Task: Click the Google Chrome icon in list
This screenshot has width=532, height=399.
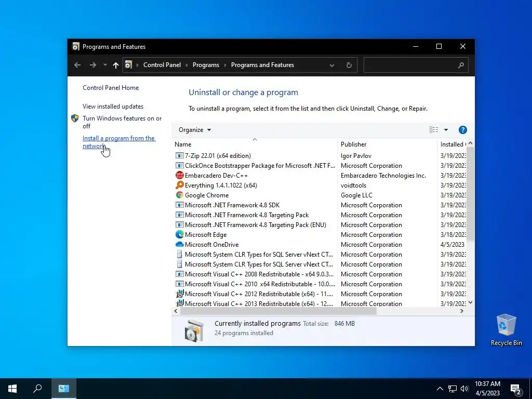Action: coord(179,195)
